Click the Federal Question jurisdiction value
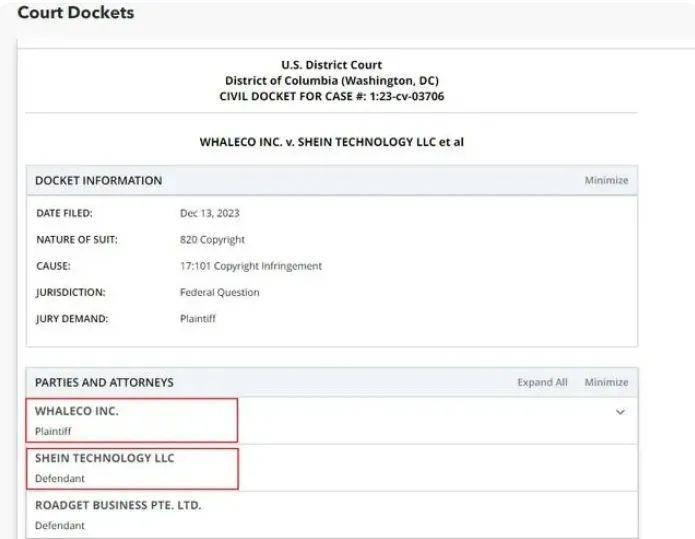The image size is (695, 539). (x=220, y=292)
